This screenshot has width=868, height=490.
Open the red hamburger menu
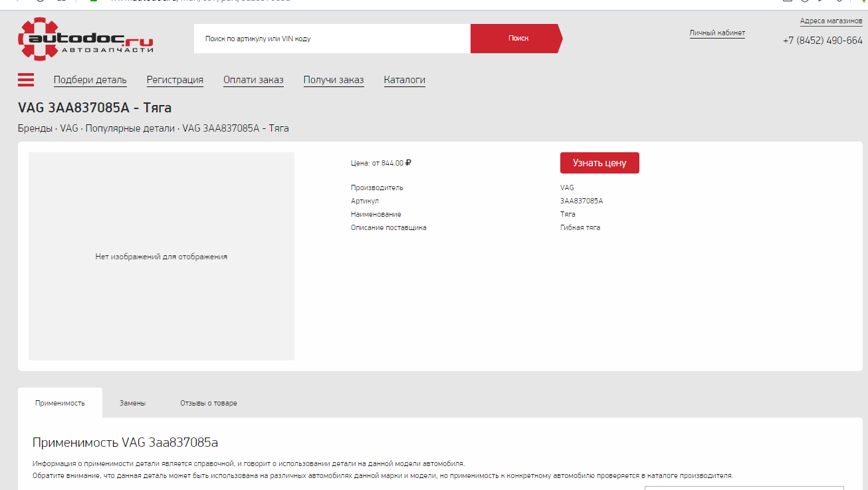[26, 80]
